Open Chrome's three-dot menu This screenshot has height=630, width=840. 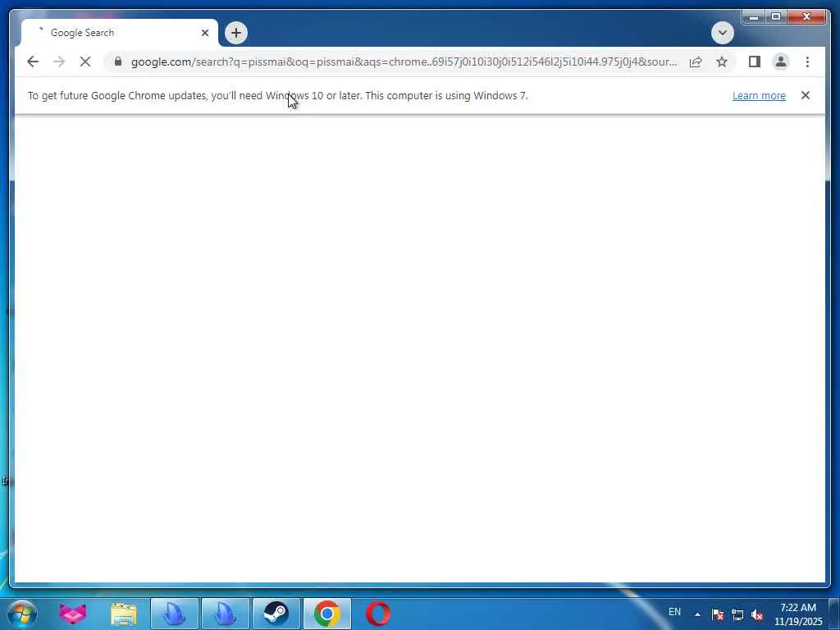click(807, 62)
